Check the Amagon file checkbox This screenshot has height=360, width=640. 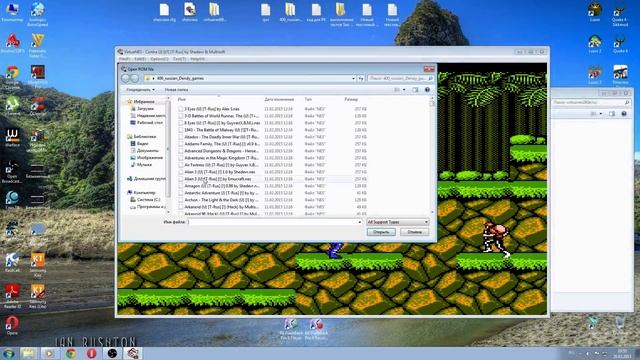(x=180, y=186)
